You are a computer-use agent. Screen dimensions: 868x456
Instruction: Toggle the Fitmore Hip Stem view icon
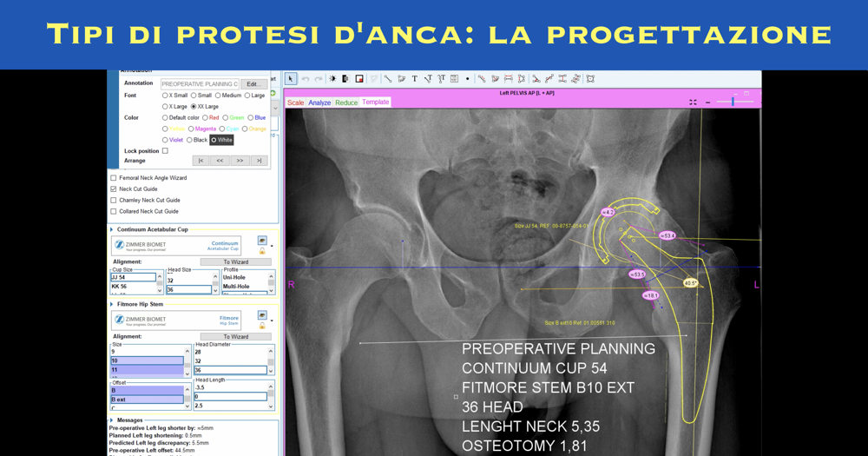[262, 315]
